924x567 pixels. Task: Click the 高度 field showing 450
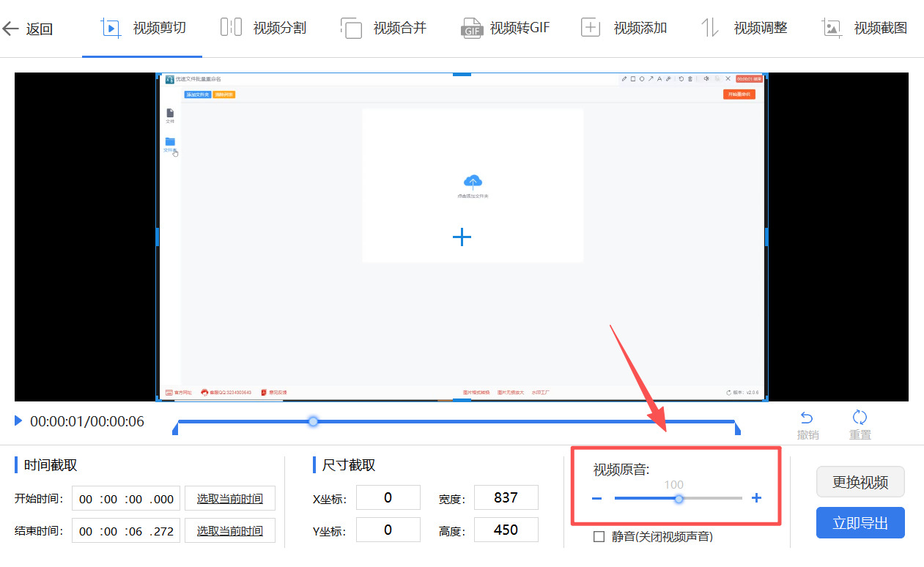point(506,530)
